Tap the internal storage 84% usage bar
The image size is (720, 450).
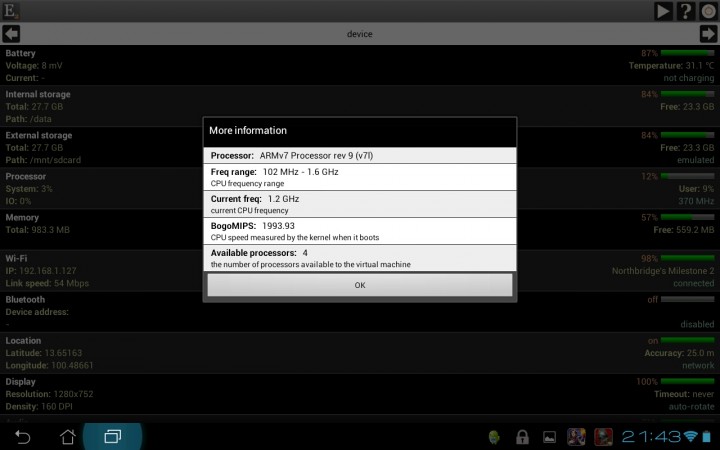687,94
